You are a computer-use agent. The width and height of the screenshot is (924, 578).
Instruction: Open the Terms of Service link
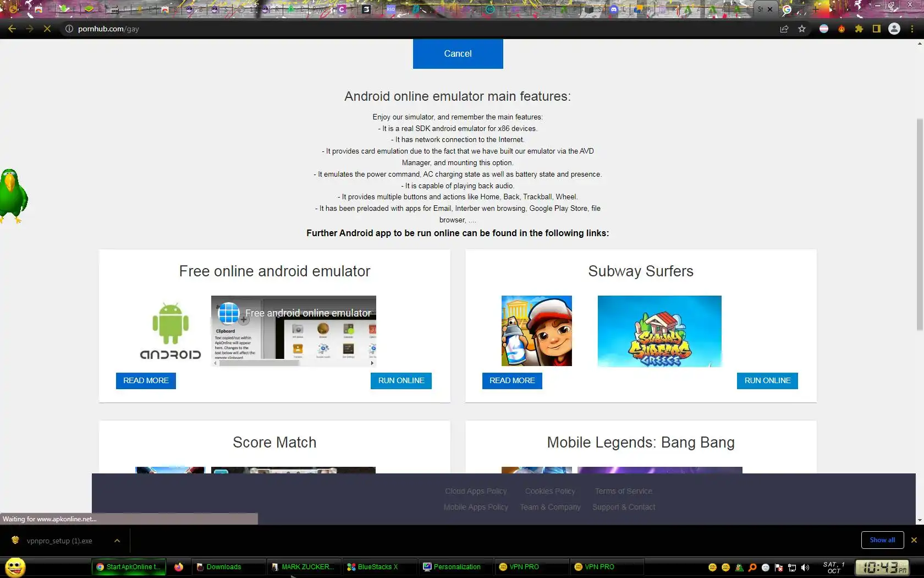pyautogui.click(x=624, y=491)
